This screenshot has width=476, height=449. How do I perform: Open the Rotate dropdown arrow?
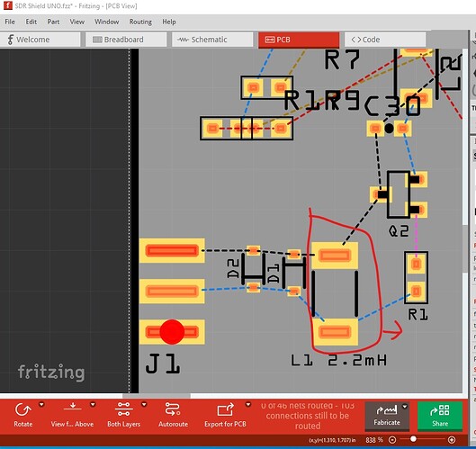pyautogui.click(x=41, y=404)
